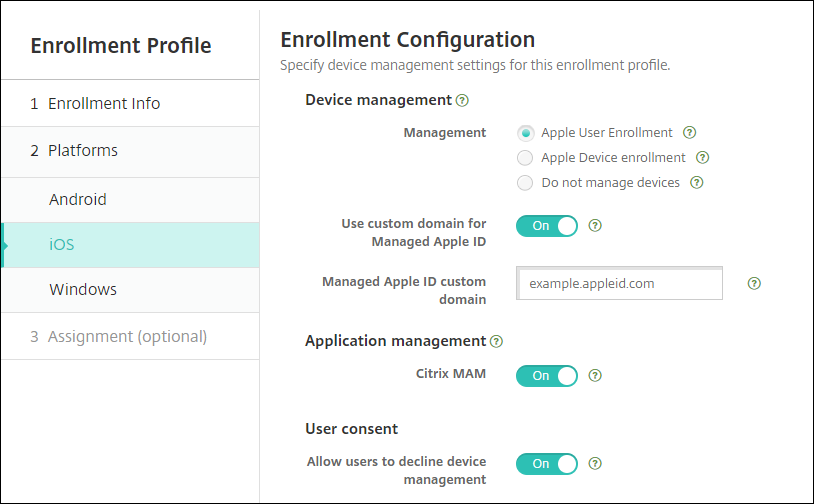Open help icon beside Citrix MAM toggle
The width and height of the screenshot is (814, 504).
click(595, 376)
